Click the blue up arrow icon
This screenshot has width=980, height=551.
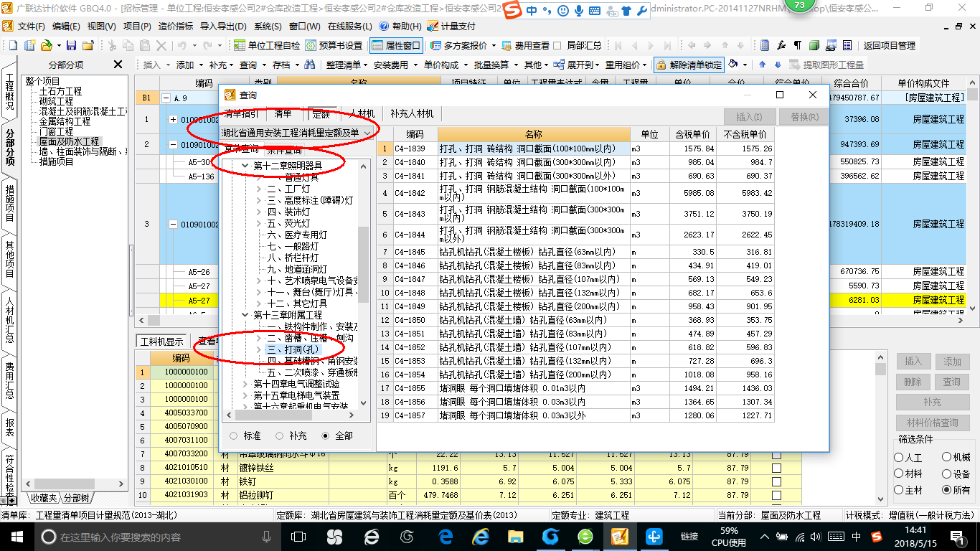tap(763, 65)
